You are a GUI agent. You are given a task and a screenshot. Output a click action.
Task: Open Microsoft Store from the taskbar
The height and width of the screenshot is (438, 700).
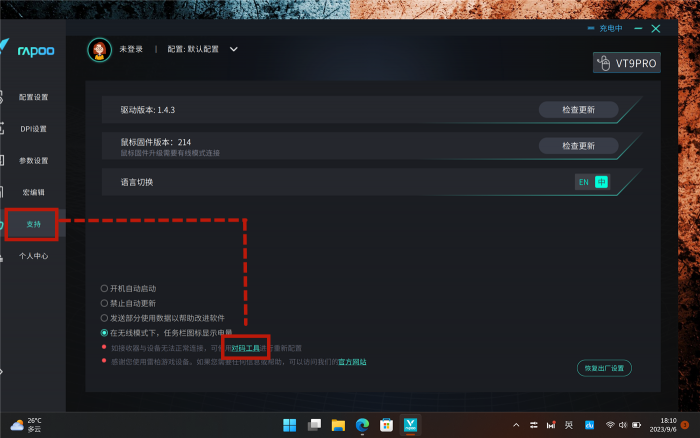point(386,425)
